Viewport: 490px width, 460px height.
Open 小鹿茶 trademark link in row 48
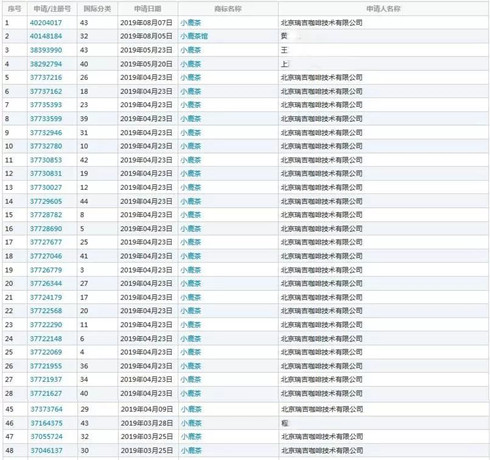(x=191, y=450)
